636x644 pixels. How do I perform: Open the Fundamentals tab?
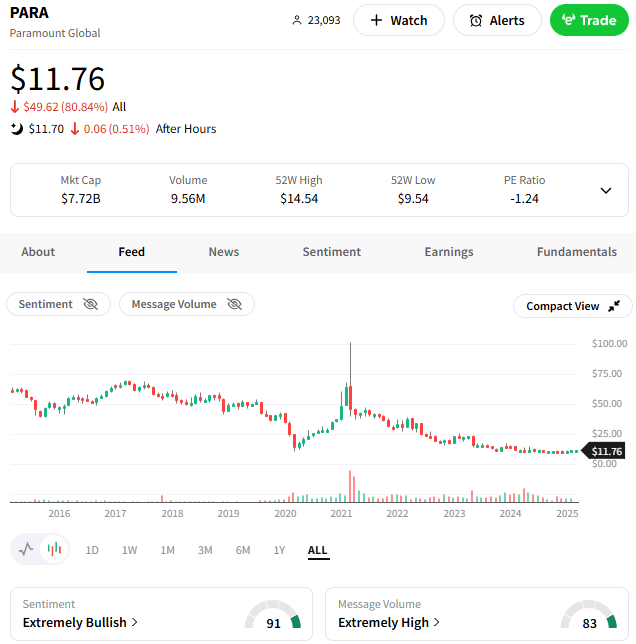pyautogui.click(x=576, y=252)
